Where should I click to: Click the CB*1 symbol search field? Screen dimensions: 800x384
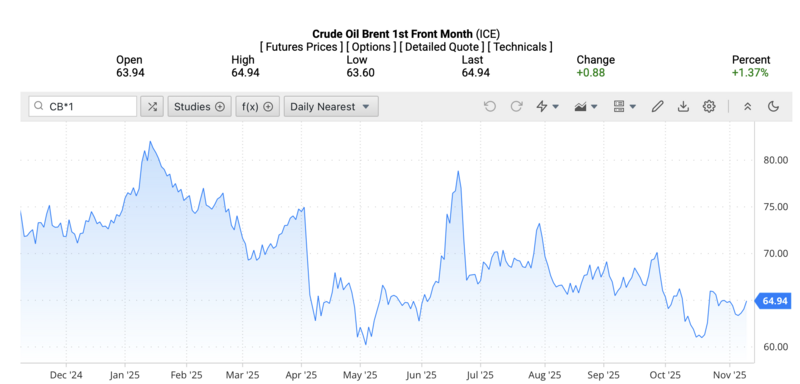tap(83, 107)
